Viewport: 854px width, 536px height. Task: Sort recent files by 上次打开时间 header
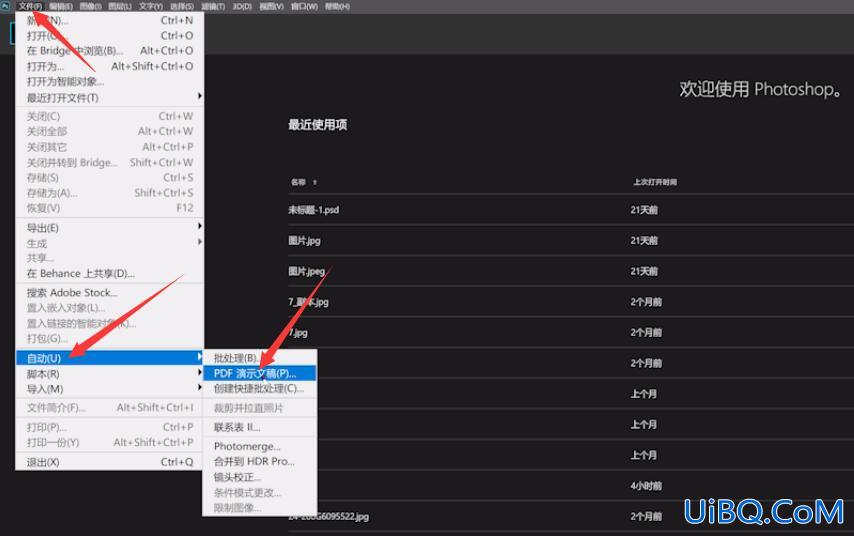655,182
